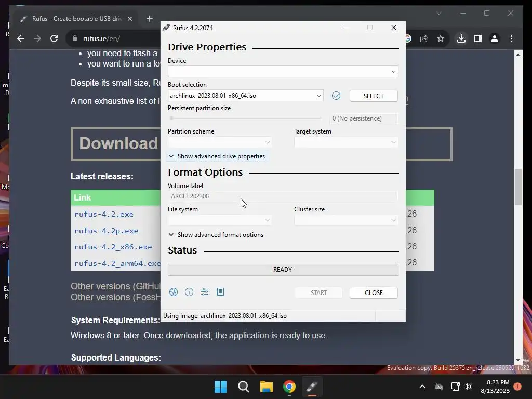Image resolution: width=532 pixels, height=399 pixels.
Task: Expand Show advanced drive properties
Action: 217,156
